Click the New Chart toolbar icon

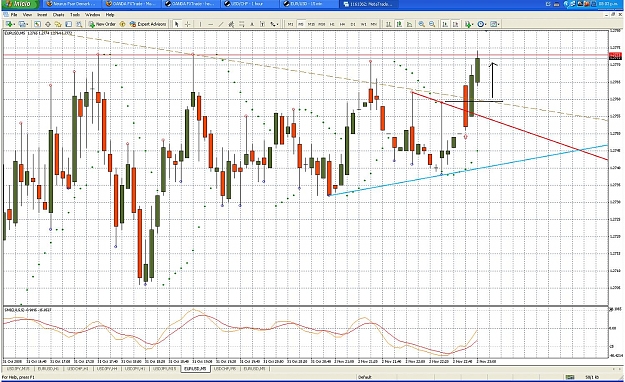9,24
